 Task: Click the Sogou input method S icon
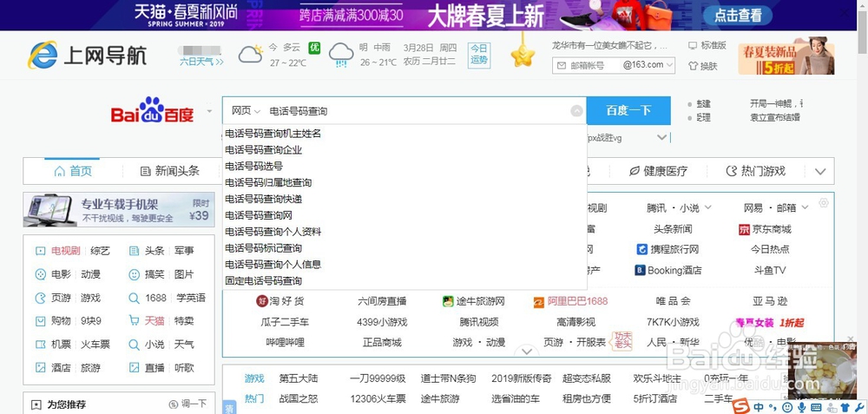741,407
